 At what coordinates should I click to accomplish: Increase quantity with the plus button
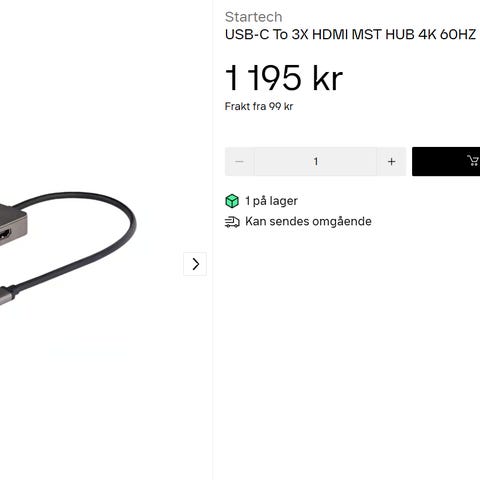coord(392,161)
